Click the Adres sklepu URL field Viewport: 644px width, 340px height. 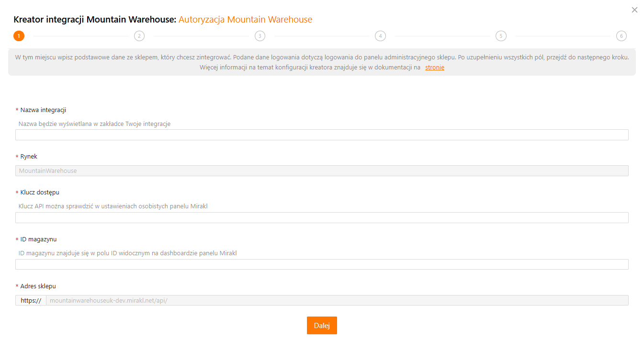(x=337, y=300)
